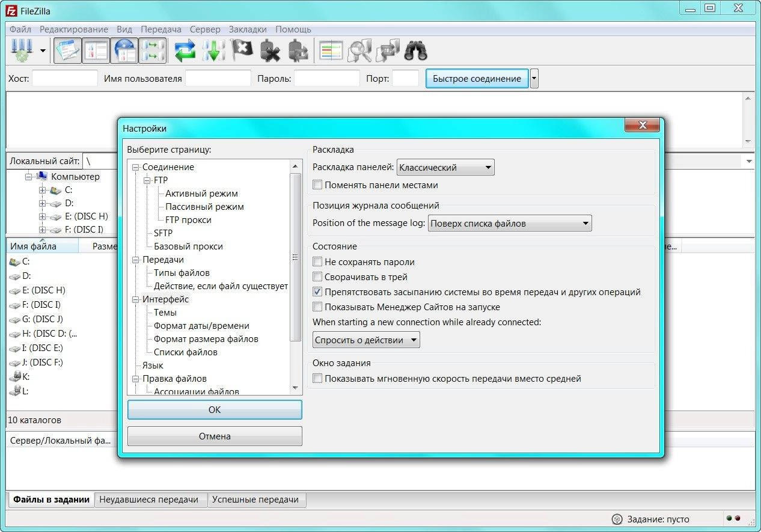Screen dimensions: 761x532
Task: Click the K: drive icon in file list
Action: 15,377
